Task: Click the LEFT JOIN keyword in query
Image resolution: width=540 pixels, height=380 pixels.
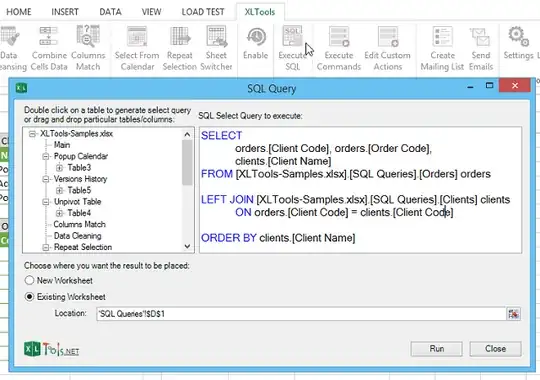Action: [227, 200]
